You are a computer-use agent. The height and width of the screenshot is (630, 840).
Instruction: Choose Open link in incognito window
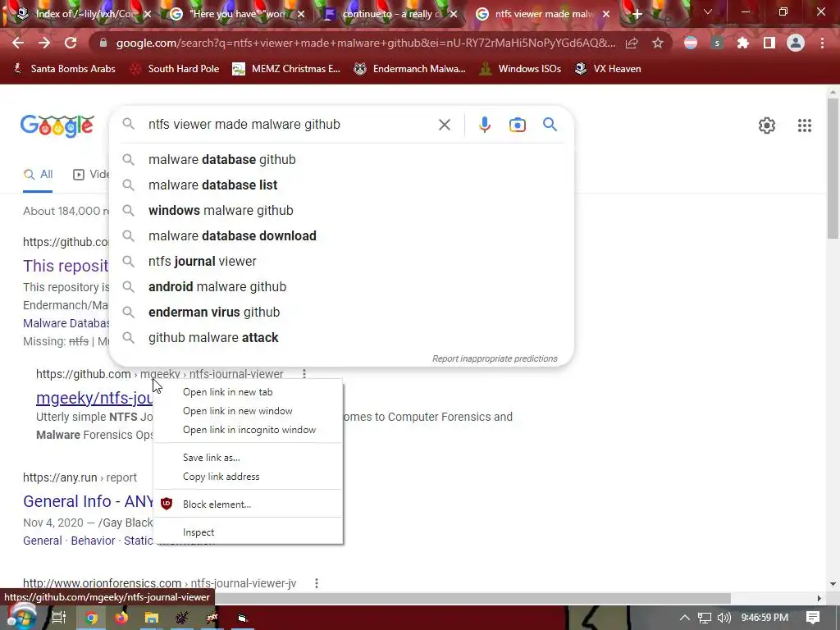[248, 430]
